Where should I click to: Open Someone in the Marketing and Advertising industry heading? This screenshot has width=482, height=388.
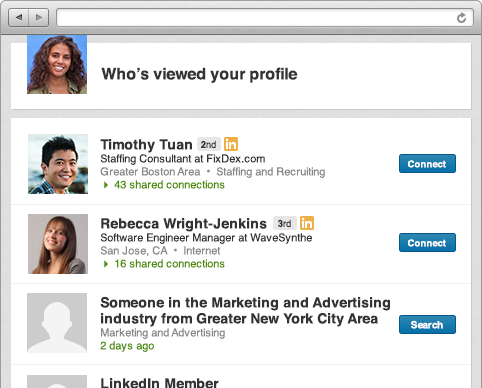point(245,310)
